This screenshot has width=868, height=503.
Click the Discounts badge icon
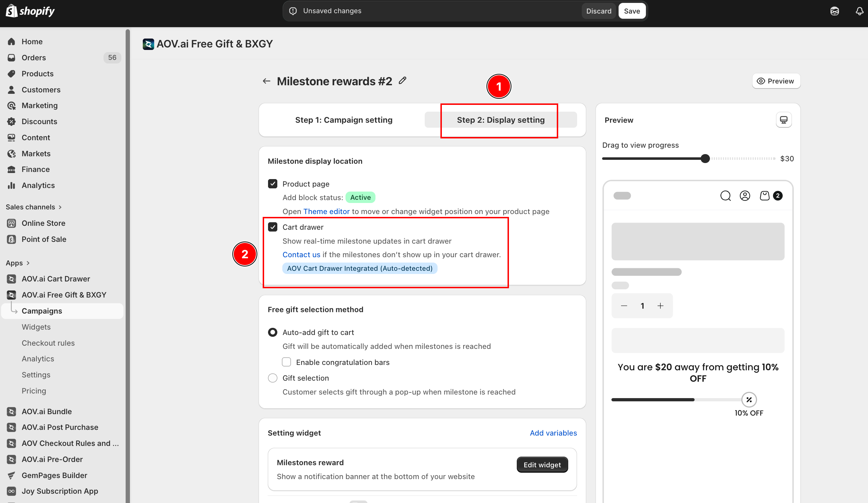pos(11,122)
